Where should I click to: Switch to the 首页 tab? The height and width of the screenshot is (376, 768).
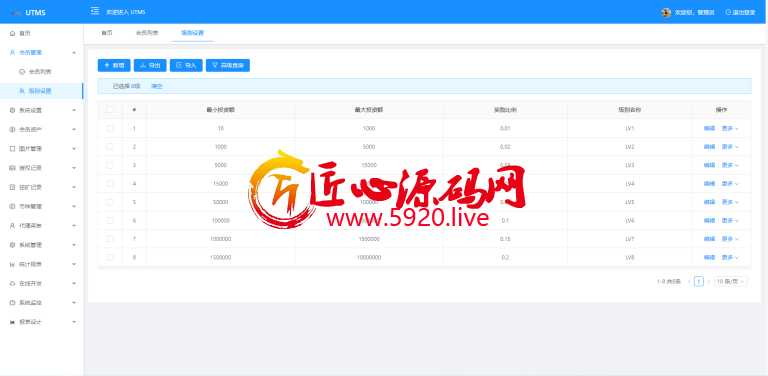[x=107, y=33]
